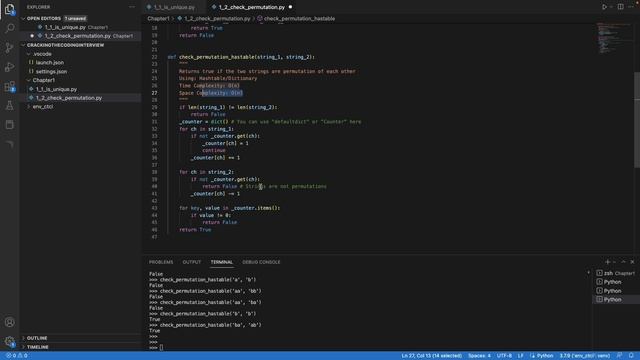Collapse the OPEN EDITORS section
640x360 pixels.
[23, 18]
